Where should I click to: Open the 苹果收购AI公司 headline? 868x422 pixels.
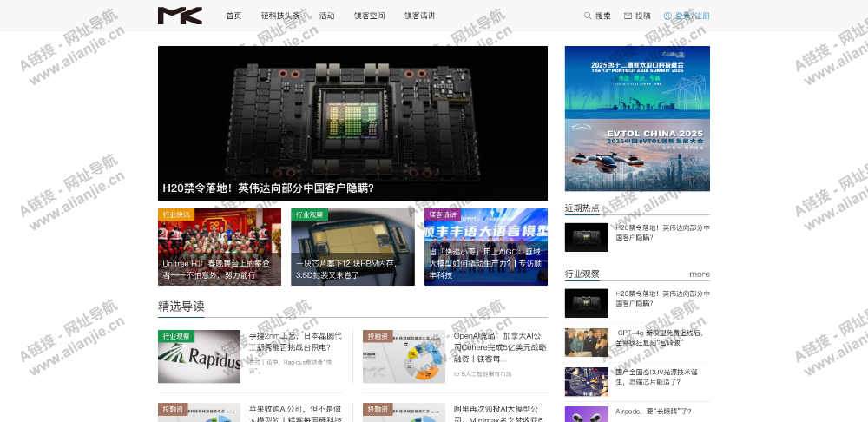(296, 413)
